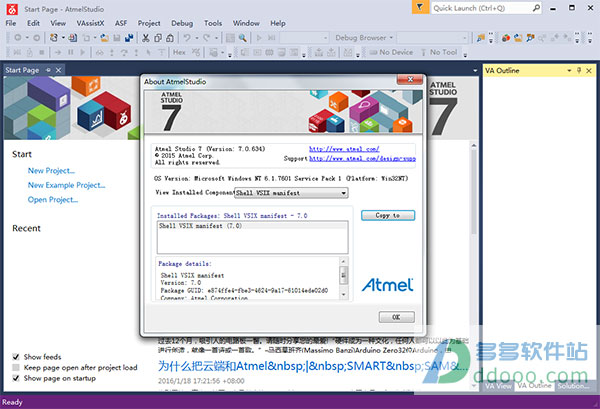Open the document tab list dropdown arrow
The image size is (600, 409).
pos(475,70)
